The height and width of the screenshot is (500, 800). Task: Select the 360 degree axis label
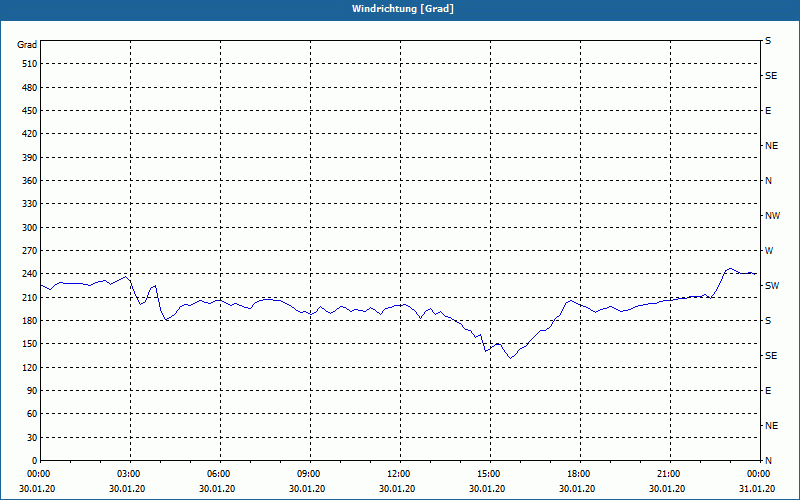(30, 181)
